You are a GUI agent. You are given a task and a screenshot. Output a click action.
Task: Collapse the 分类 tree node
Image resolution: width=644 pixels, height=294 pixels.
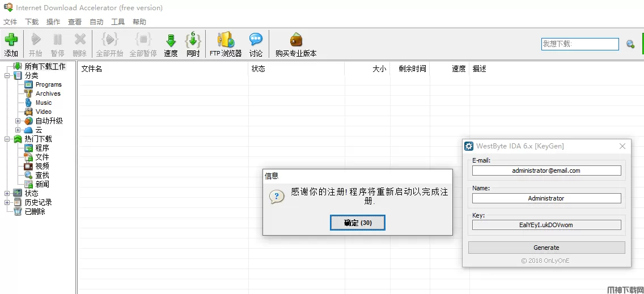click(x=7, y=75)
